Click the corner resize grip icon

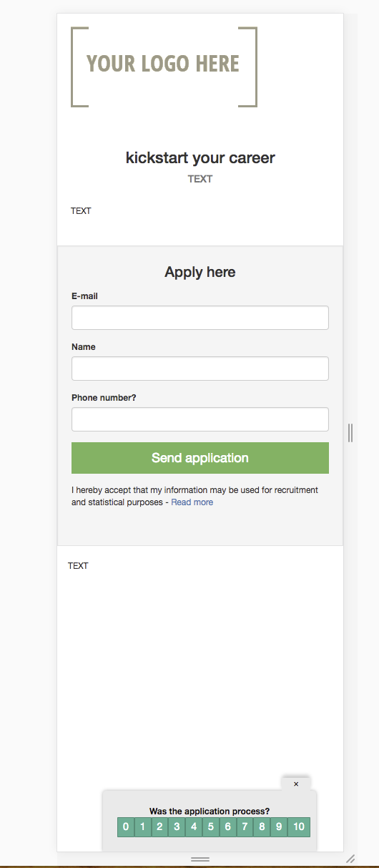tap(350, 858)
